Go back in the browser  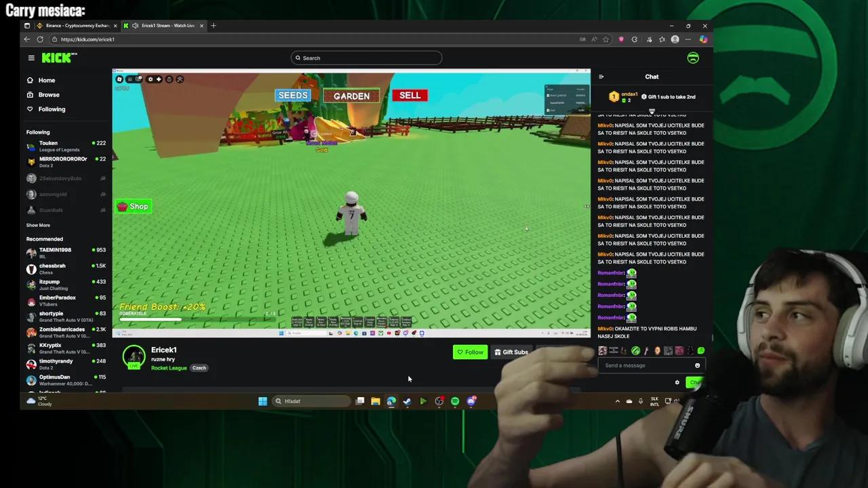pyautogui.click(x=27, y=39)
